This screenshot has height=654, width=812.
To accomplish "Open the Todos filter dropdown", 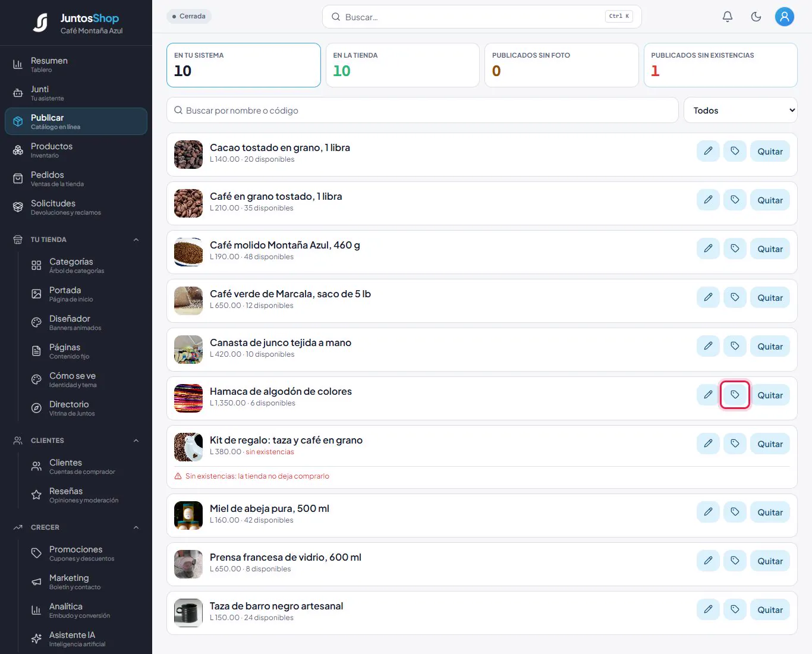I will [741, 110].
